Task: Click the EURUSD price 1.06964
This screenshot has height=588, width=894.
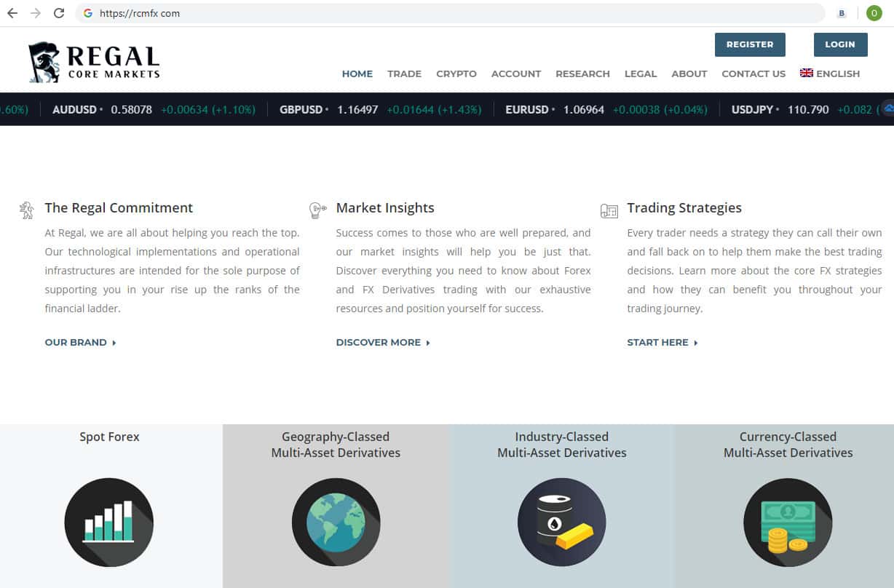Action: click(584, 110)
